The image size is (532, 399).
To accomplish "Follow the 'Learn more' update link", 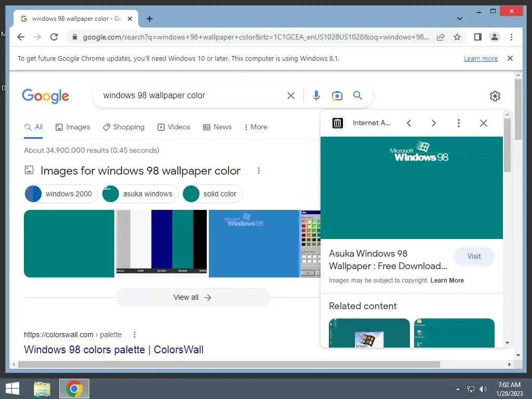I will point(481,58).
